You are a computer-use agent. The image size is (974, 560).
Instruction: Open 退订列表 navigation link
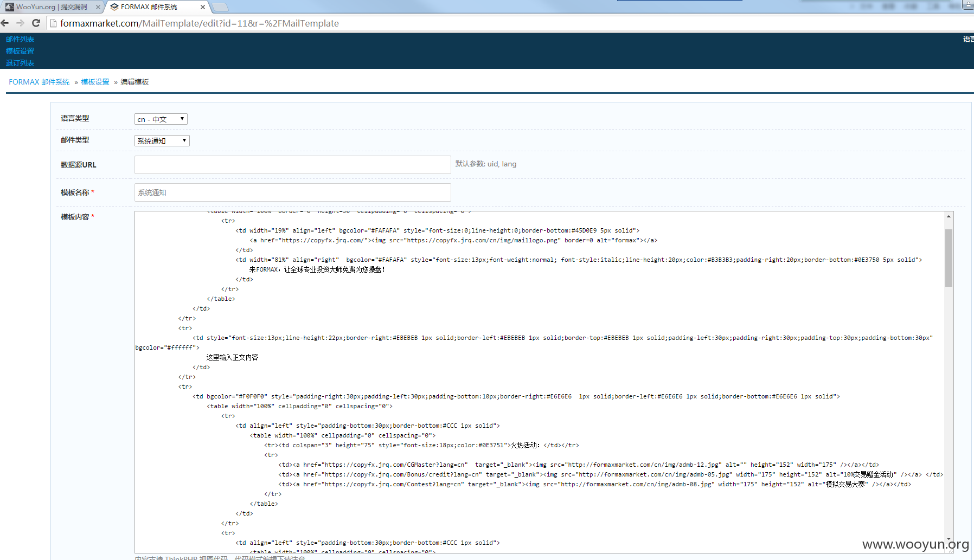tap(20, 63)
